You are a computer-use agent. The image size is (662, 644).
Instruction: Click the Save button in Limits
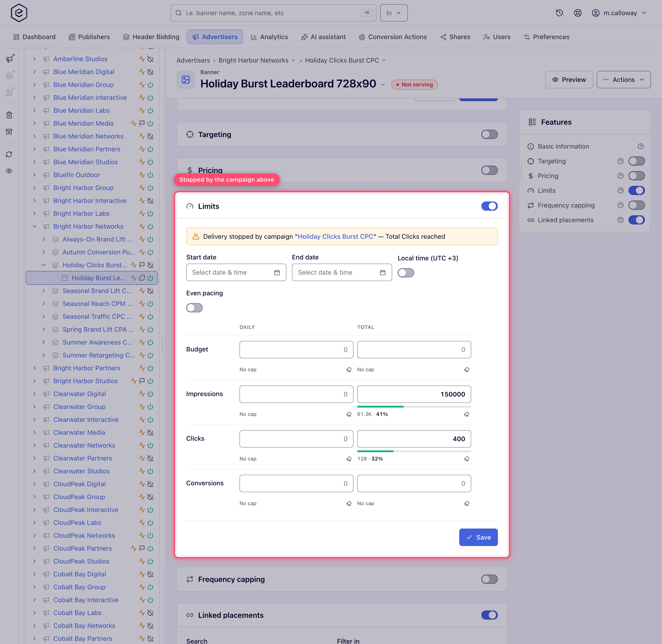coord(478,537)
